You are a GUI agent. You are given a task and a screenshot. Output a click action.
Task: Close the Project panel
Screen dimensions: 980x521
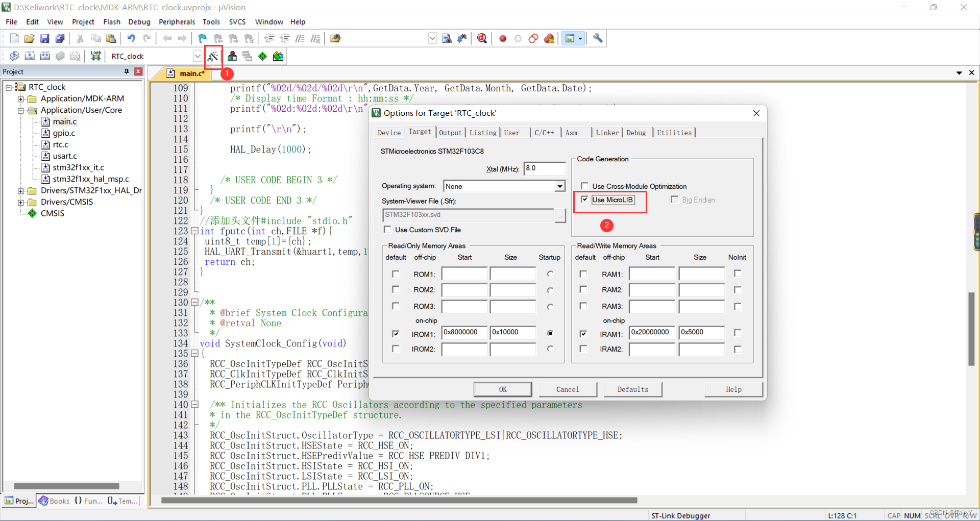[138, 72]
